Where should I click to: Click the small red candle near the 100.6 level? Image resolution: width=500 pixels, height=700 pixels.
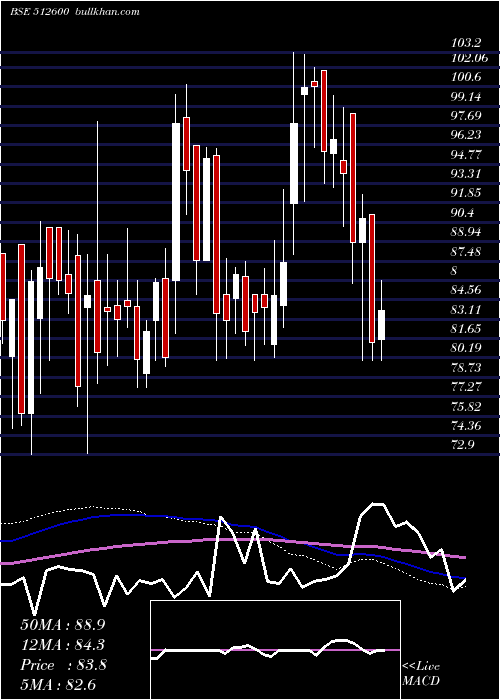click(x=314, y=83)
